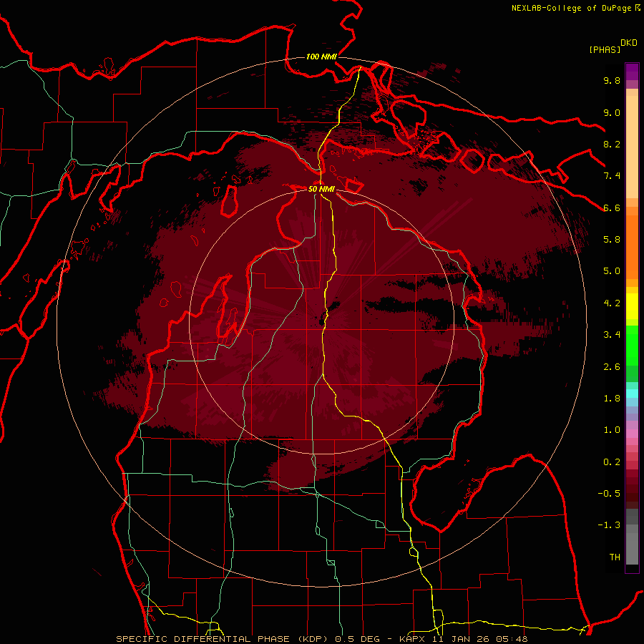Click the 0.2 value on the color scale

coord(612,462)
